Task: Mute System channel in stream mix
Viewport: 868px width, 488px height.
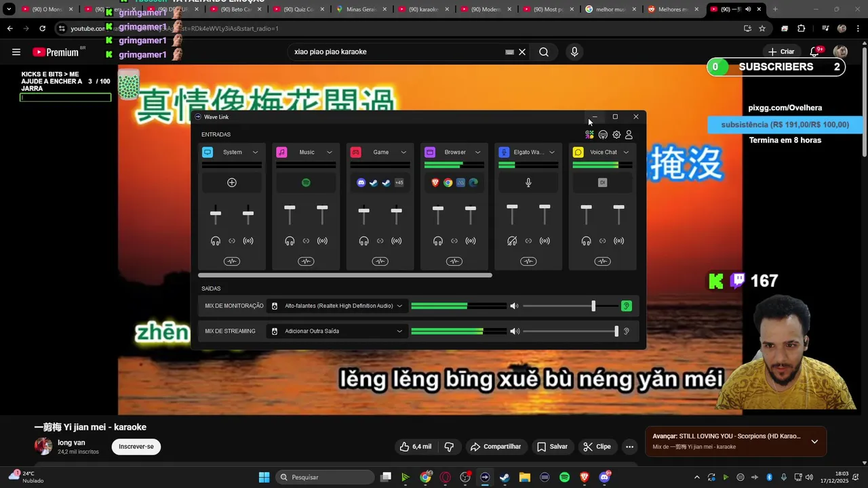Action: [248, 241]
